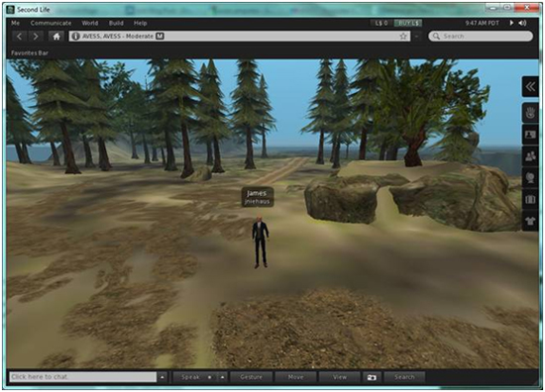Click the BUY L$ button
This screenshot has height=392, width=545.
pos(408,24)
